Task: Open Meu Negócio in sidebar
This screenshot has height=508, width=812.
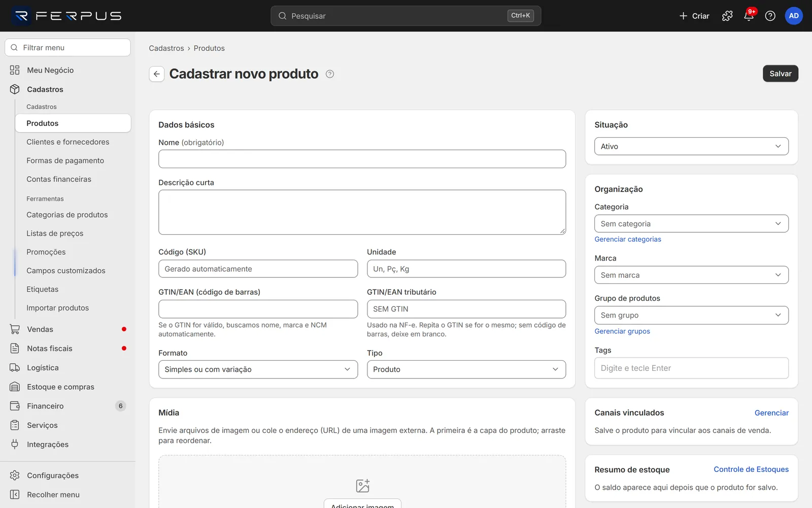Action: (67, 70)
